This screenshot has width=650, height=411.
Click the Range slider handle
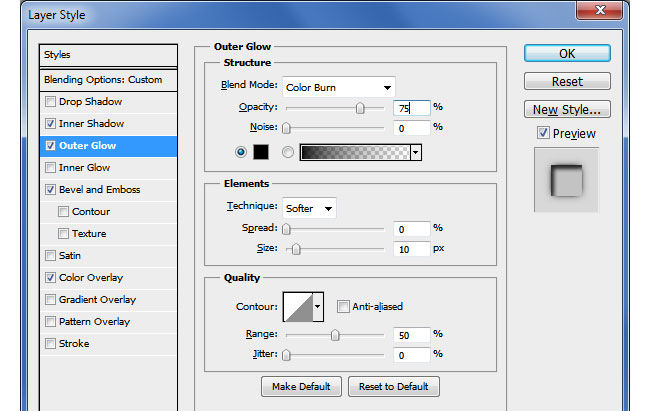pyautogui.click(x=335, y=335)
